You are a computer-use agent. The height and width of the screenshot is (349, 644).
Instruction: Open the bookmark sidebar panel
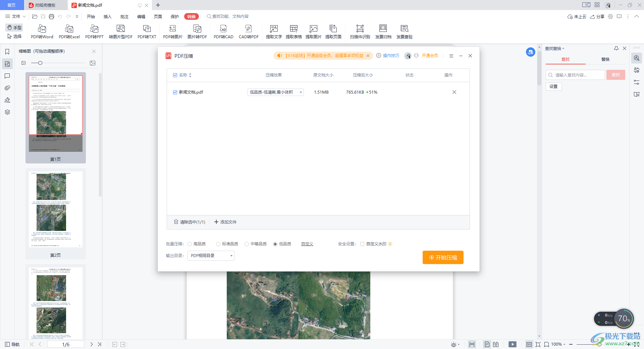point(7,52)
